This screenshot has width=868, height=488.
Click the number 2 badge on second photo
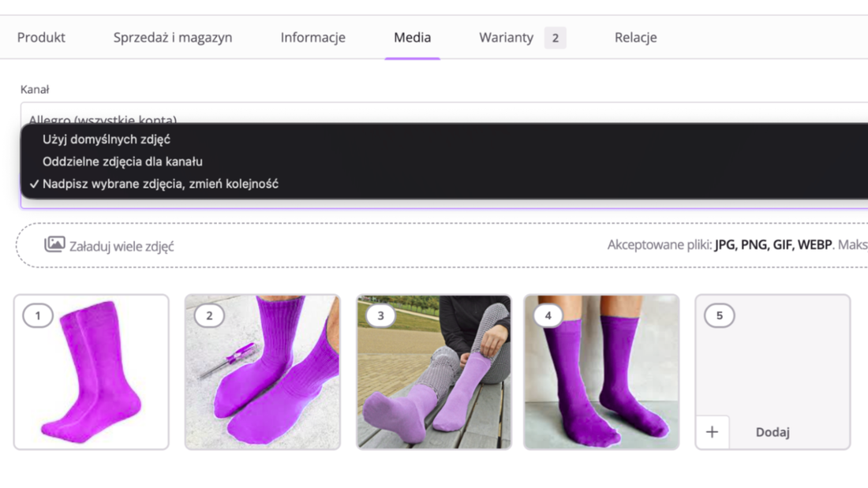[209, 316]
